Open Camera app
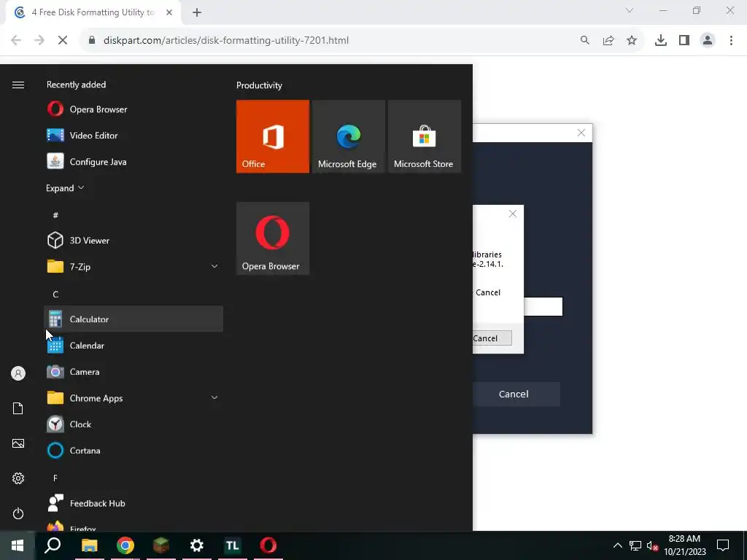The image size is (747, 560). [133, 372]
